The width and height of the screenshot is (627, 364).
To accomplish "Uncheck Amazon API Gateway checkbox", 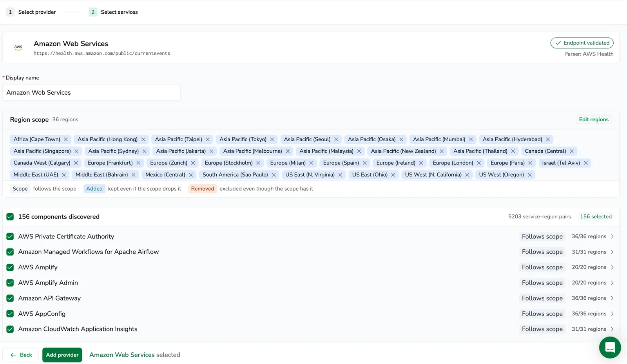I will [10, 298].
